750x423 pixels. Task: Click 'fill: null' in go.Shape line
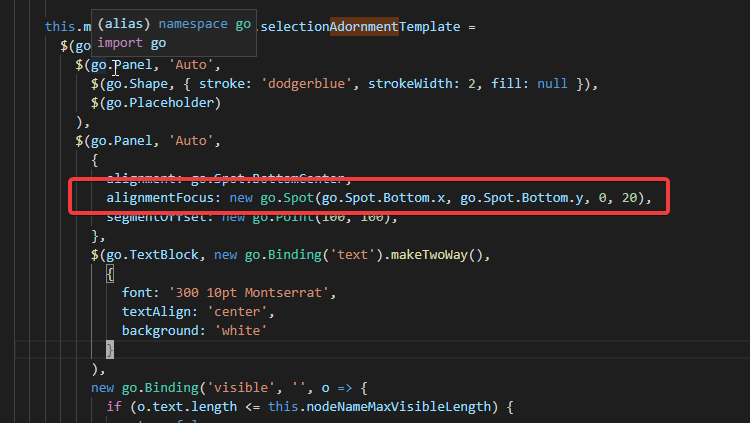529,84
